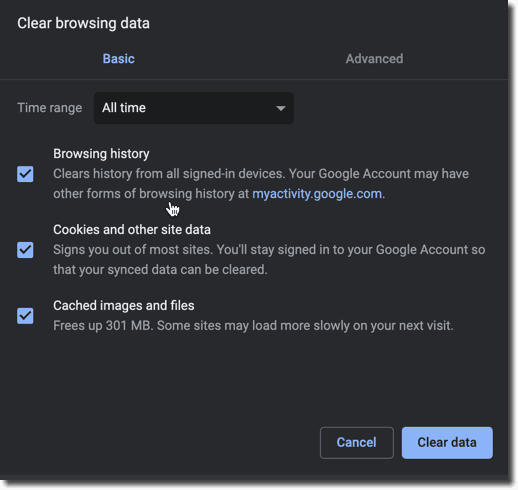Switch to the Basic tab
Image resolution: width=518 pixels, height=490 pixels.
[x=118, y=59]
